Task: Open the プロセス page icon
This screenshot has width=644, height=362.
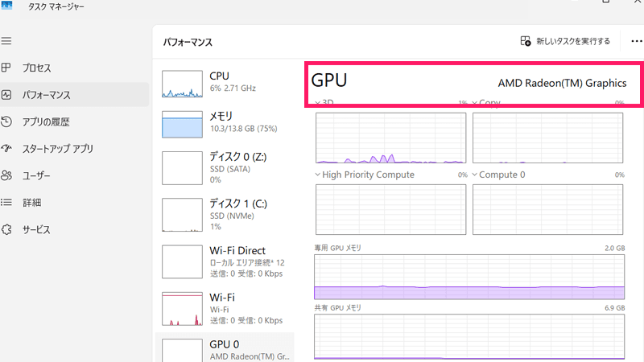Action: click(x=6, y=68)
